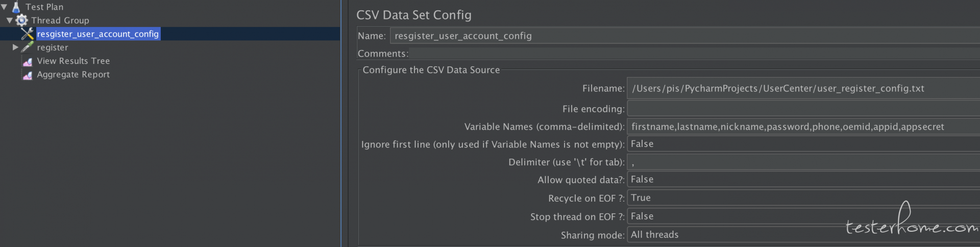Viewport: 980px width, 247px height.
Task: Collapse the Test Plan tree node
Action: (x=4, y=7)
